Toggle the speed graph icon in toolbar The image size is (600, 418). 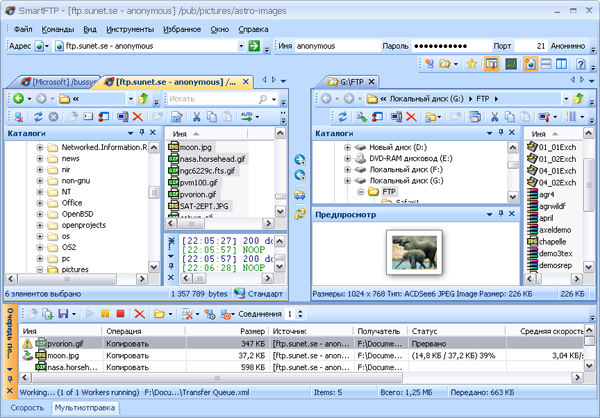point(511,64)
